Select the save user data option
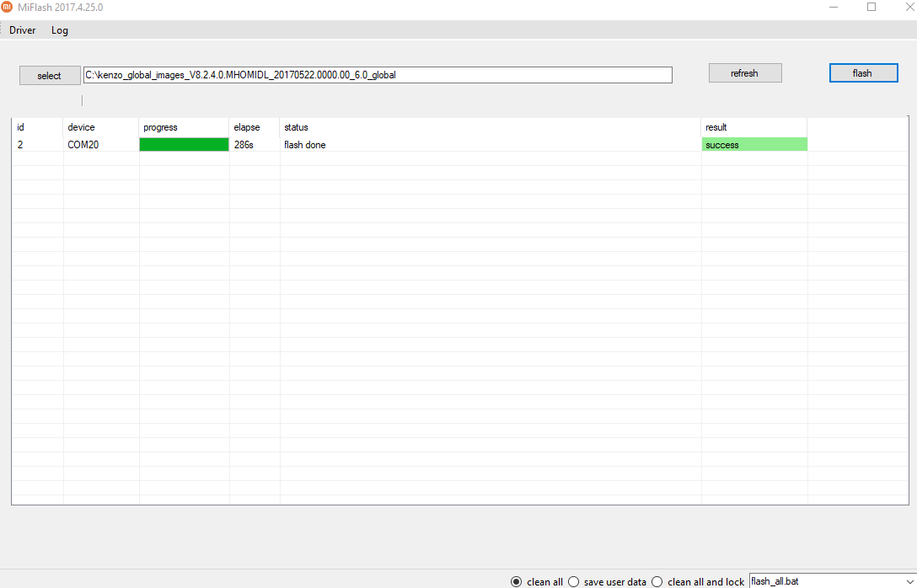Image resolution: width=917 pixels, height=588 pixels. coord(607,581)
